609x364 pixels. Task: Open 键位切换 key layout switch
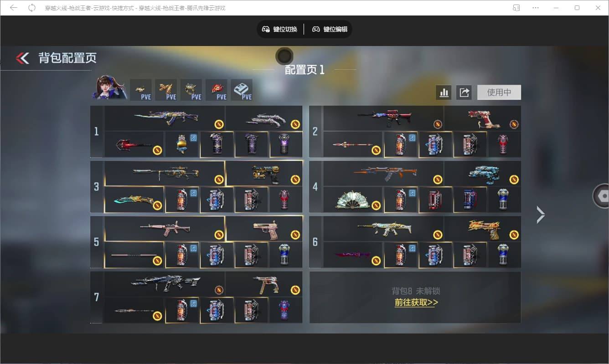point(279,29)
